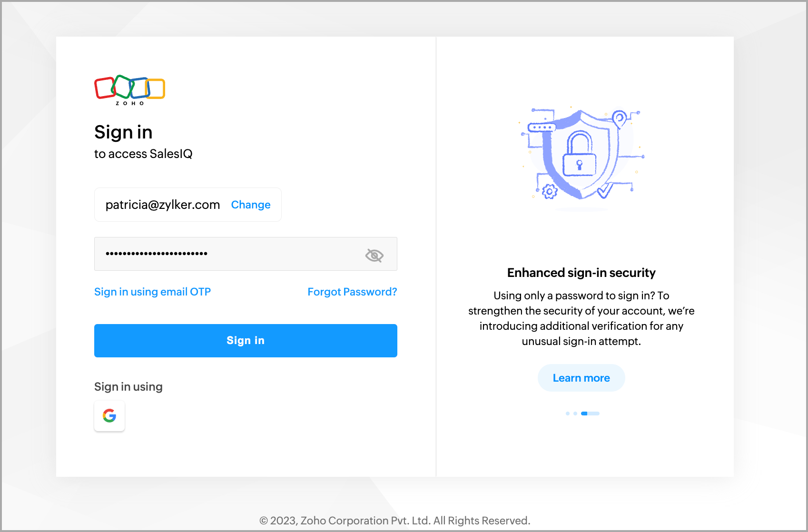808x532 pixels.
Task: Open the Forgot Password? link
Action: (x=352, y=292)
